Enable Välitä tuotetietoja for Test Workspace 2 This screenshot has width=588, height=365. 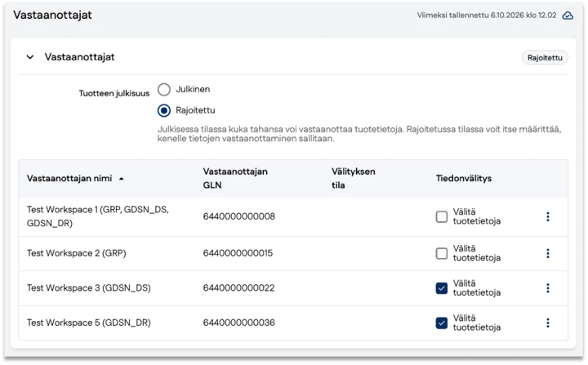click(x=441, y=253)
